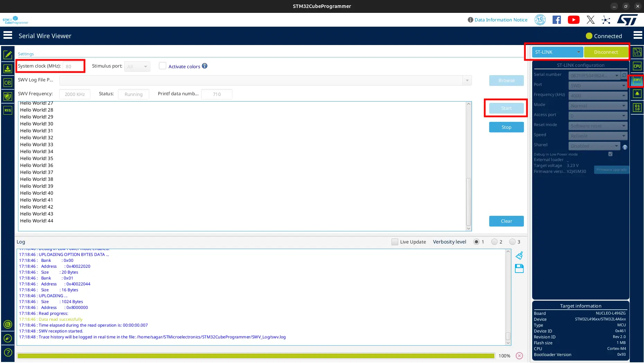644x363 pixels.
Task: Open the Secure programming shield icon
Action: coord(8,96)
